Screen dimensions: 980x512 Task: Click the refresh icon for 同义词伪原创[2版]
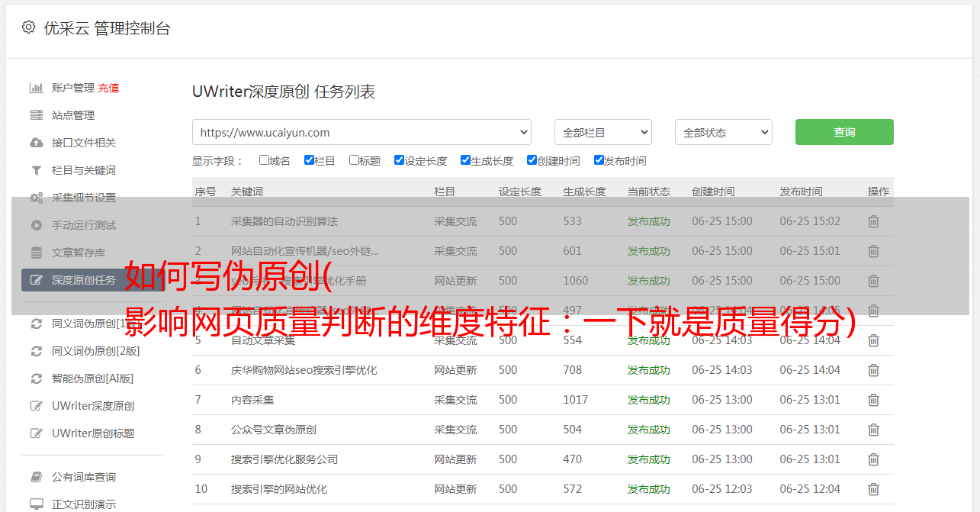(36, 351)
